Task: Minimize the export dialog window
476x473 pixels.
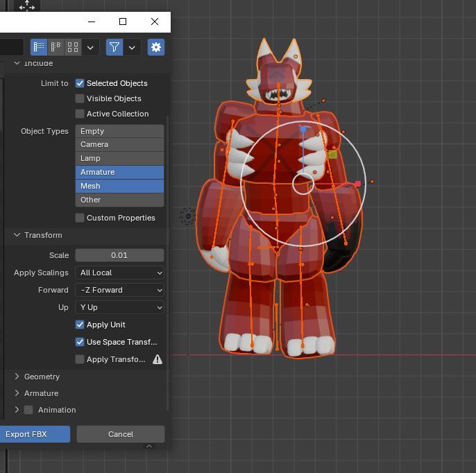Action: tap(92, 21)
